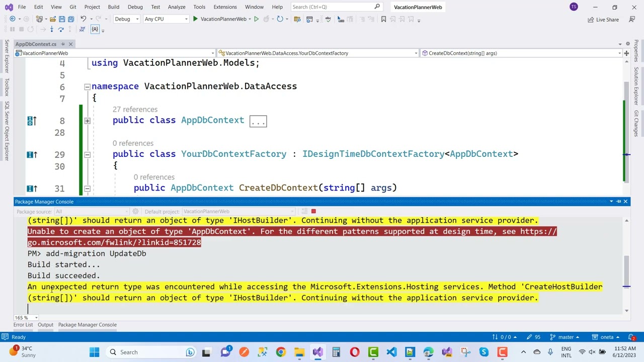This screenshot has height=362, width=644.
Task: Click the oneta repository selector
Action: click(x=606, y=337)
